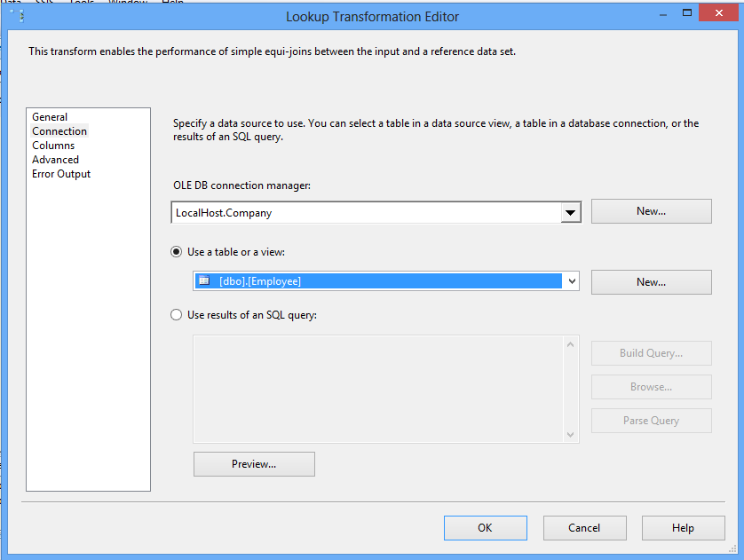The height and width of the screenshot is (560, 744).
Task: Switch to the Connection page
Action: [x=59, y=130]
